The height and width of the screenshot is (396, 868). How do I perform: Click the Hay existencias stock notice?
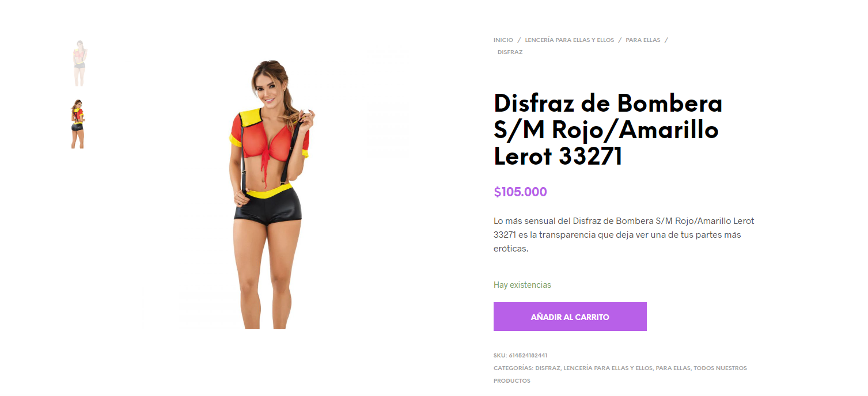pyautogui.click(x=522, y=285)
